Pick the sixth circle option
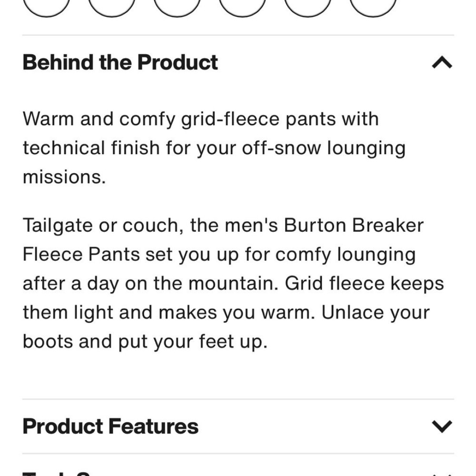Viewport: 476px width, 476px height. pyautogui.click(x=373, y=7)
